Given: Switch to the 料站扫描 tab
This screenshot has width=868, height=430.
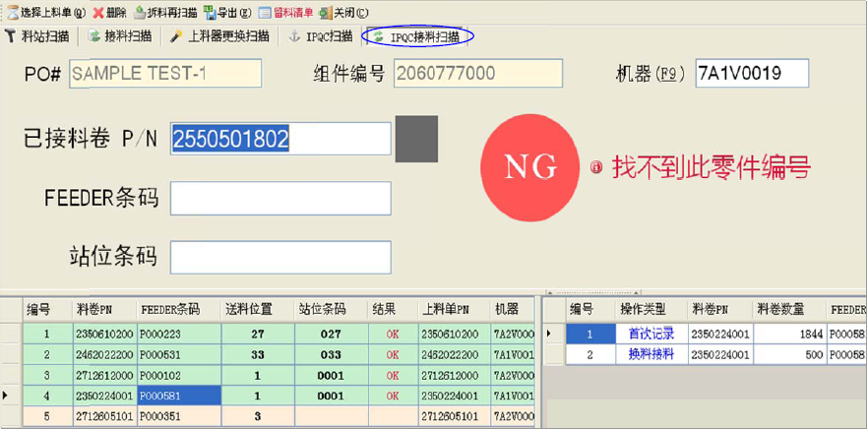Looking at the screenshot, I should [37, 36].
